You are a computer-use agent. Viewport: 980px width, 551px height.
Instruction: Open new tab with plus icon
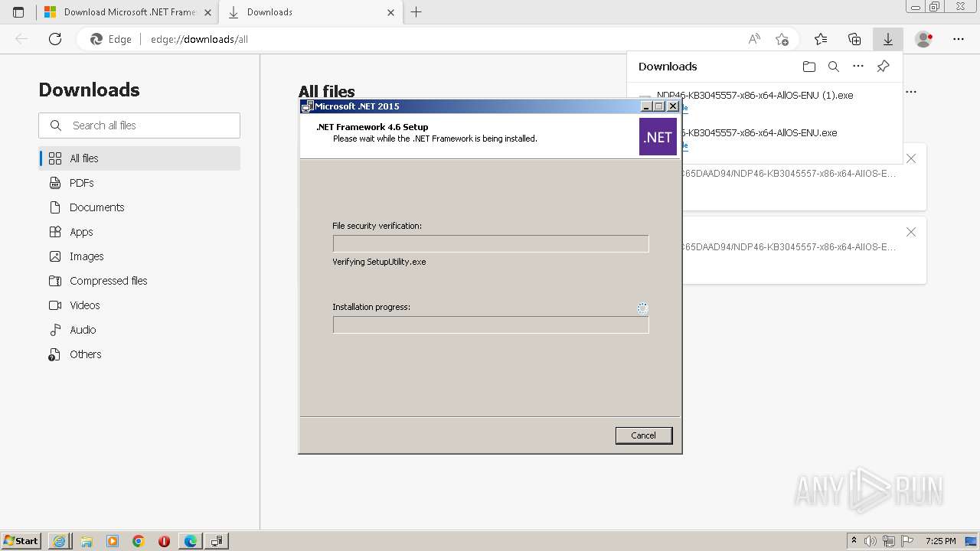416,12
